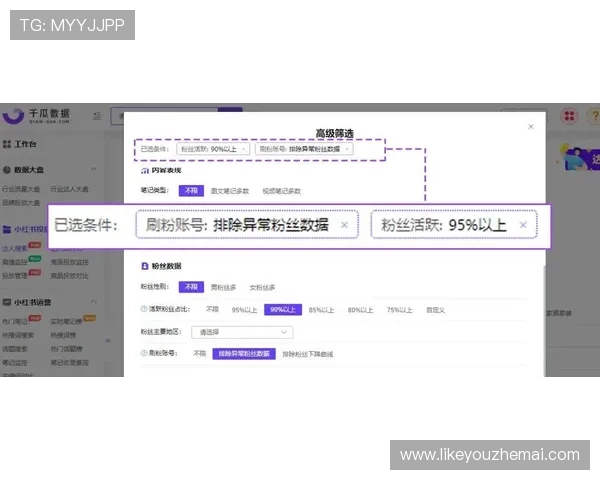Select 不限 in 刷粉账号 row
This screenshot has width=600, height=480.
[x=199, y=353]
